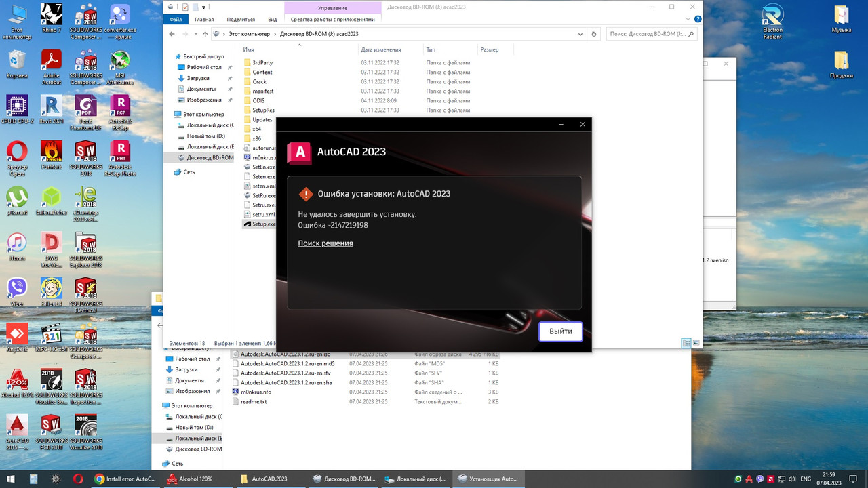Switch to Главная ribbon tab
Viewport: 868px width, 488px height.
(x=204, y=20)
